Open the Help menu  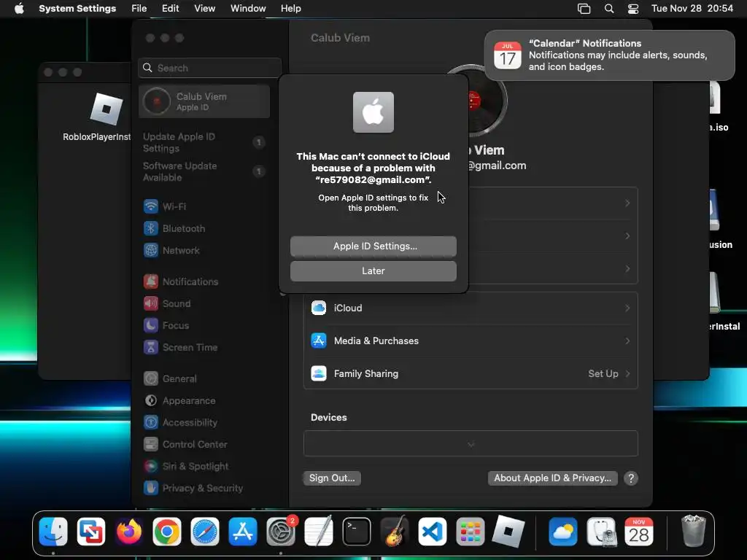pyautogui.click(x=290, y=9)
